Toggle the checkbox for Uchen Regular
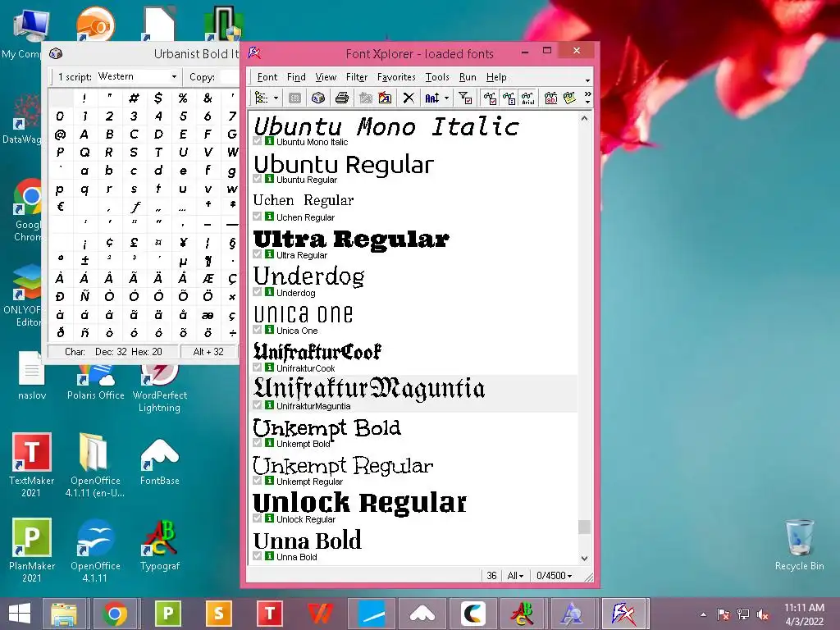Viewport: 840px width, 630px height. (x=257, y=217)
